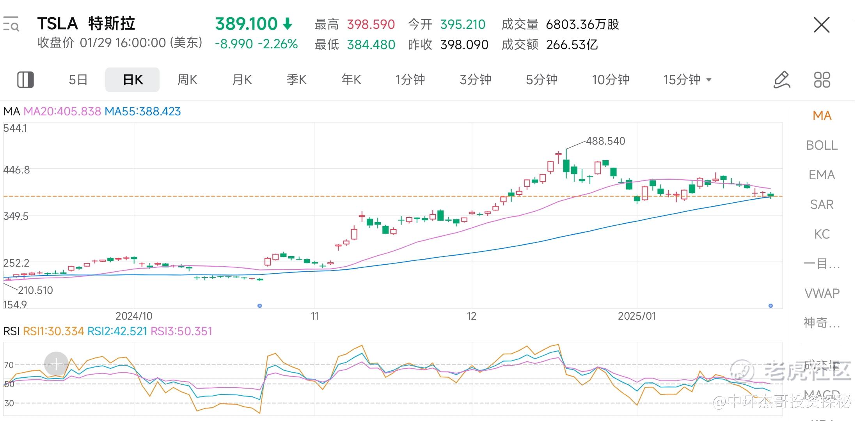Switch to the 年K yearly tab
Image resolution: width=868 pixels, height=421 pixels.
point(351,80)
